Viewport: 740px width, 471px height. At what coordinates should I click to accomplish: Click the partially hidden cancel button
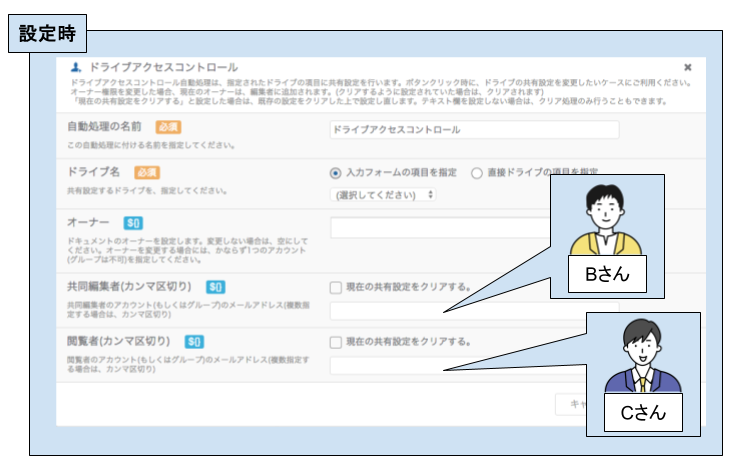(x=571, y=404)
